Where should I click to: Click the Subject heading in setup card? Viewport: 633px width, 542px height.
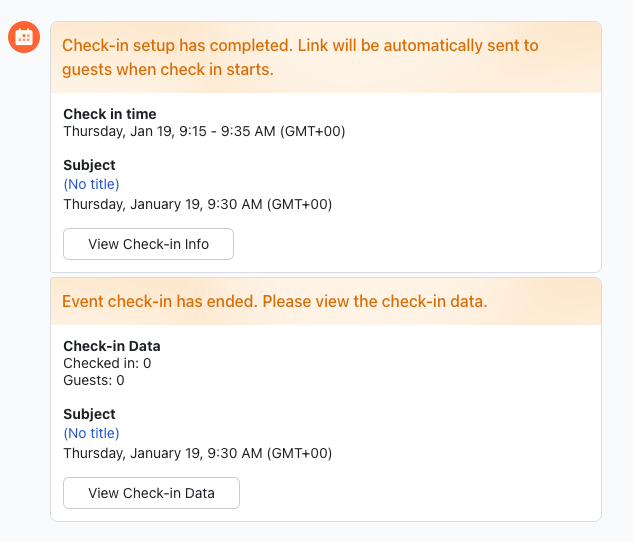coord(89,165)
